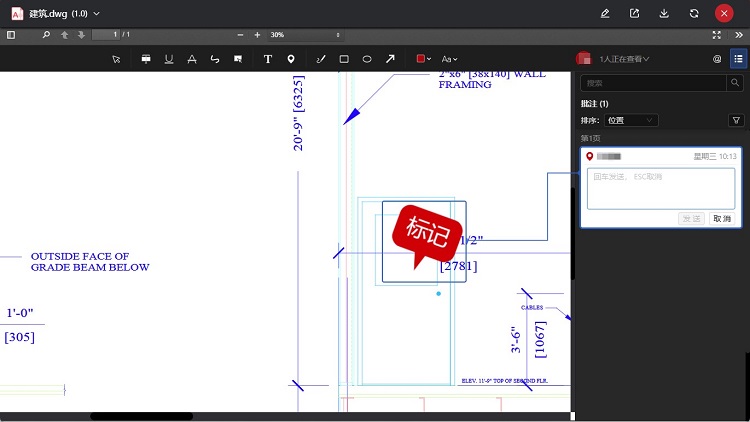Expand the font size Aa dropdown
This screenshot has width=750, height=422.
(449, 59)
